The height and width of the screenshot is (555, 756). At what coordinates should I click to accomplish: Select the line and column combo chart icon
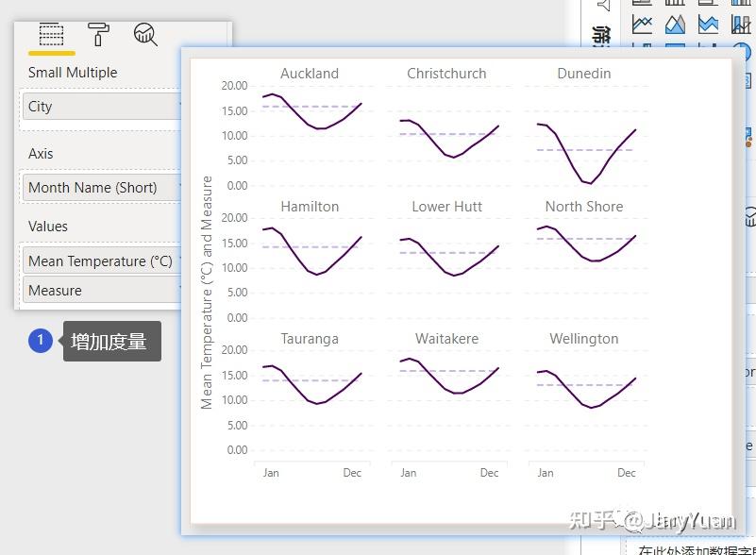click(x=740, y=24)
